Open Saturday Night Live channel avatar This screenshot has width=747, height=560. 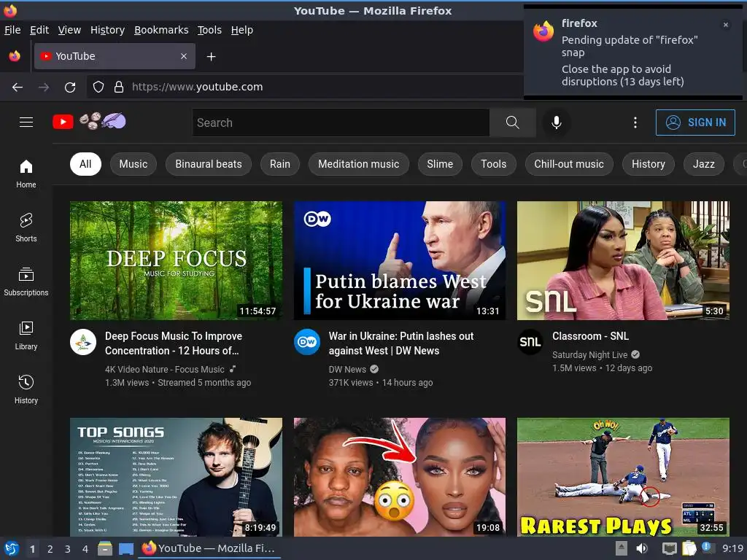(530, 342)
